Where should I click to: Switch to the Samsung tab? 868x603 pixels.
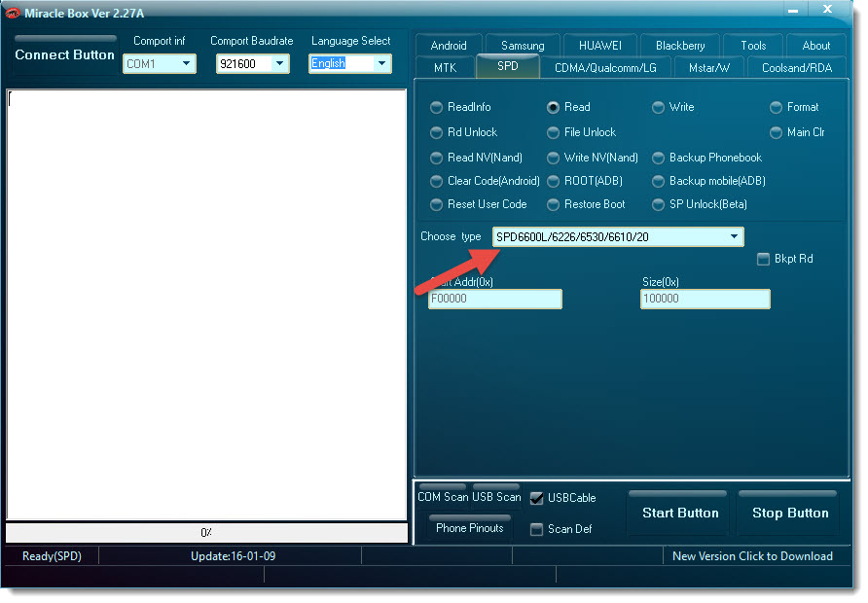point(523,46)
